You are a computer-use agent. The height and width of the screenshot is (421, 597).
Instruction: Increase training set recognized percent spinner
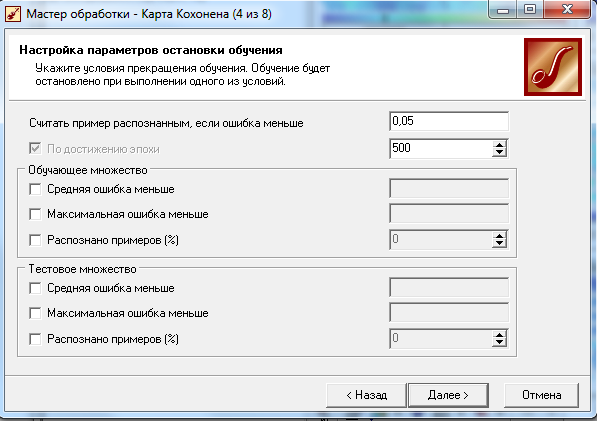[x=499, y=236]
